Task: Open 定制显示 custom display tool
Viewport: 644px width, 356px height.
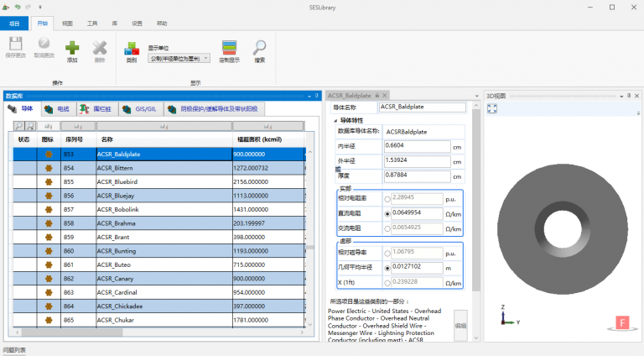Action: (229, 47)
